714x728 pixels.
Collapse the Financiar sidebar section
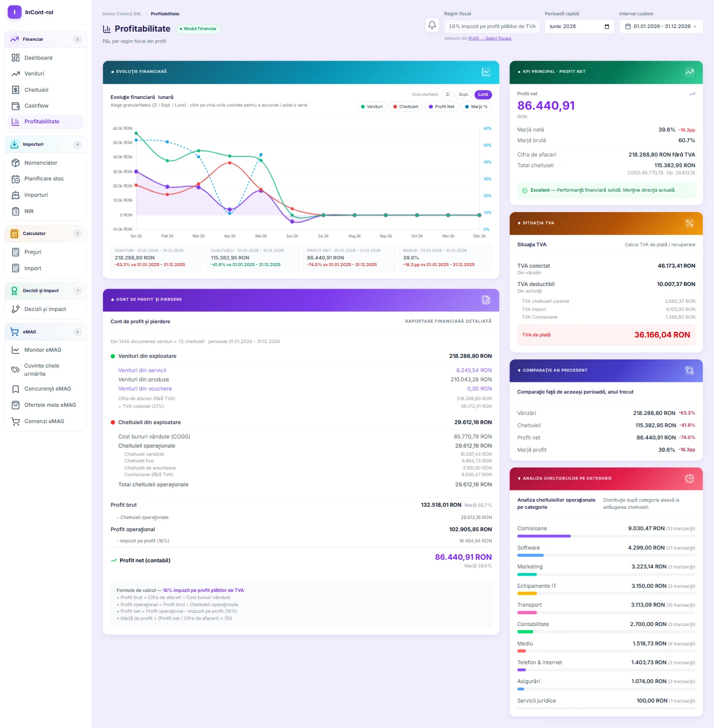pyautogui.click(x=46, y=39)
